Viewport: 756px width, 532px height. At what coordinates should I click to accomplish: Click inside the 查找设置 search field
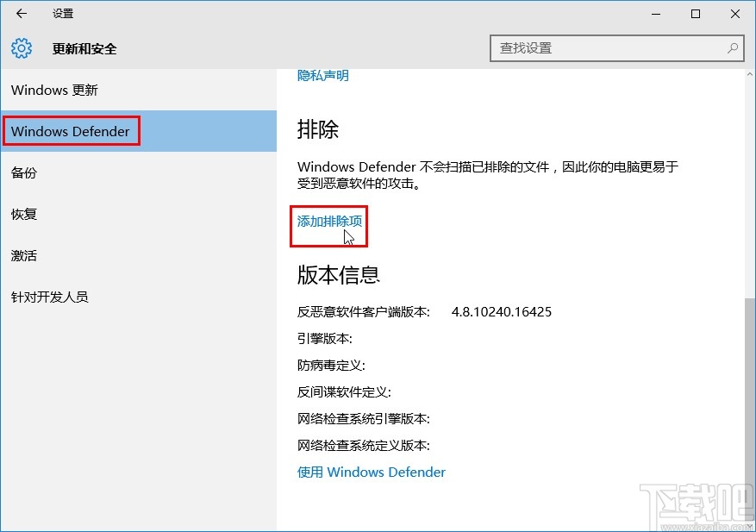click(603, 48)
